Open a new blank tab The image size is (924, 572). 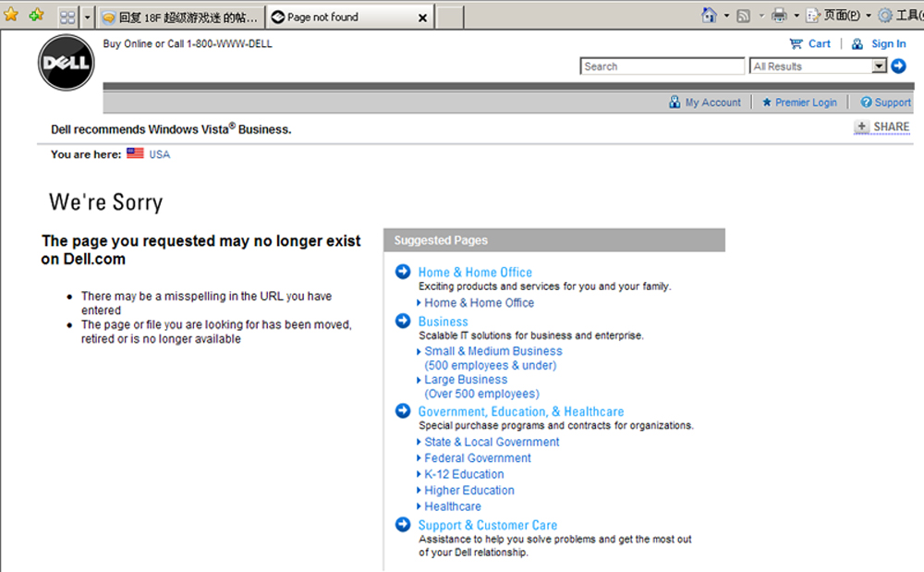450,17
